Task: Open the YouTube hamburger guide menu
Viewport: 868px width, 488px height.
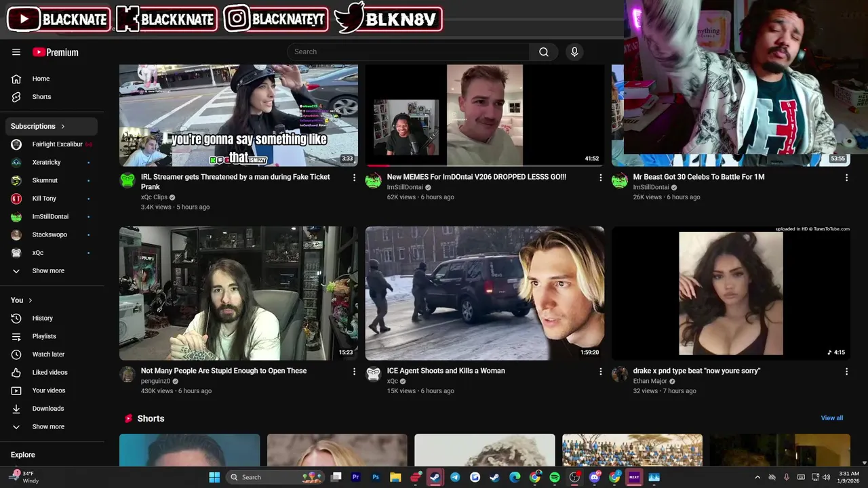Action: (x=16, y=52)
